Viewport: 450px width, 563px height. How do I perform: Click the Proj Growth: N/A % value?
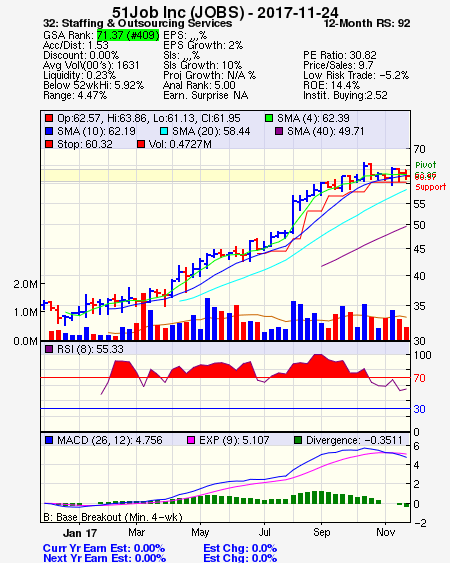point(209,75)
